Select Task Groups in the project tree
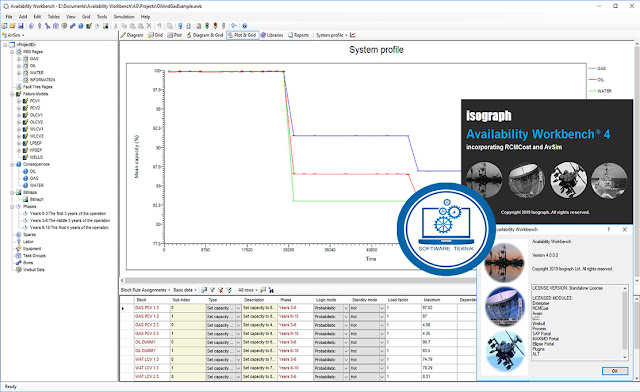The width and height of the screenshot is (640, 392). 34,256
